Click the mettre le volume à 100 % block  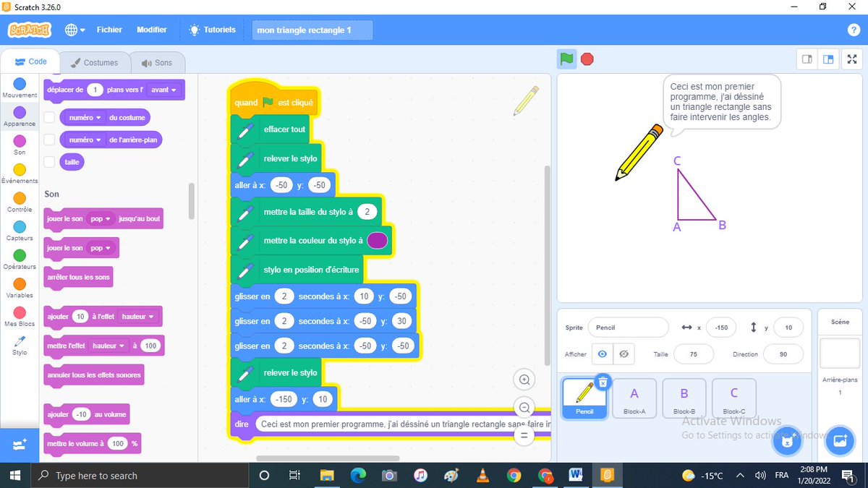(x=92, y=443)
